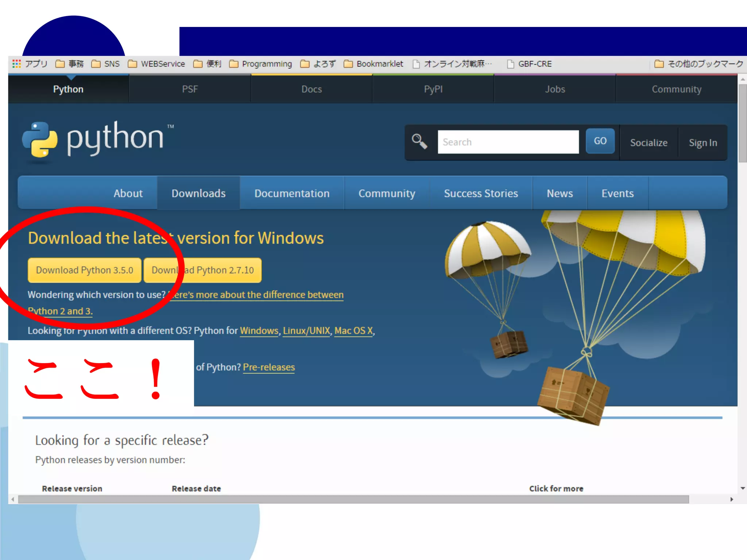Select the Community top tab
Screen dimensions: 747x560
[x=677, y=89]
